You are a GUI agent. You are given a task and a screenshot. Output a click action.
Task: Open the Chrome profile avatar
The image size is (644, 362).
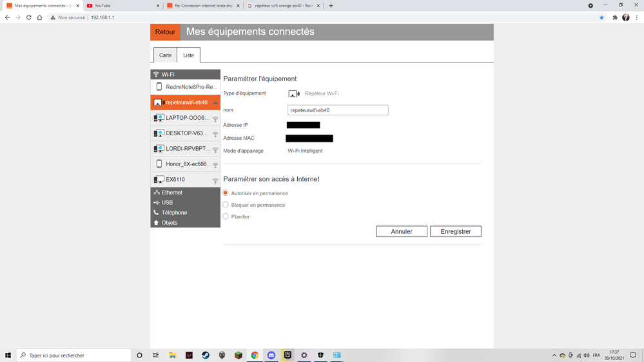[x=626, y=17]
